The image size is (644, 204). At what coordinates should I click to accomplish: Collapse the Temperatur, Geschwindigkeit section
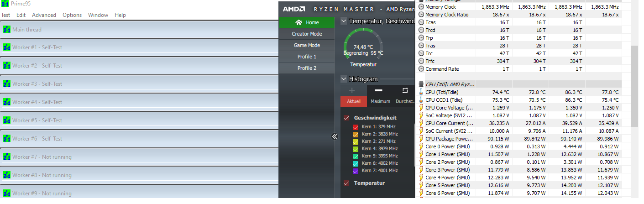tap(344, 21)
